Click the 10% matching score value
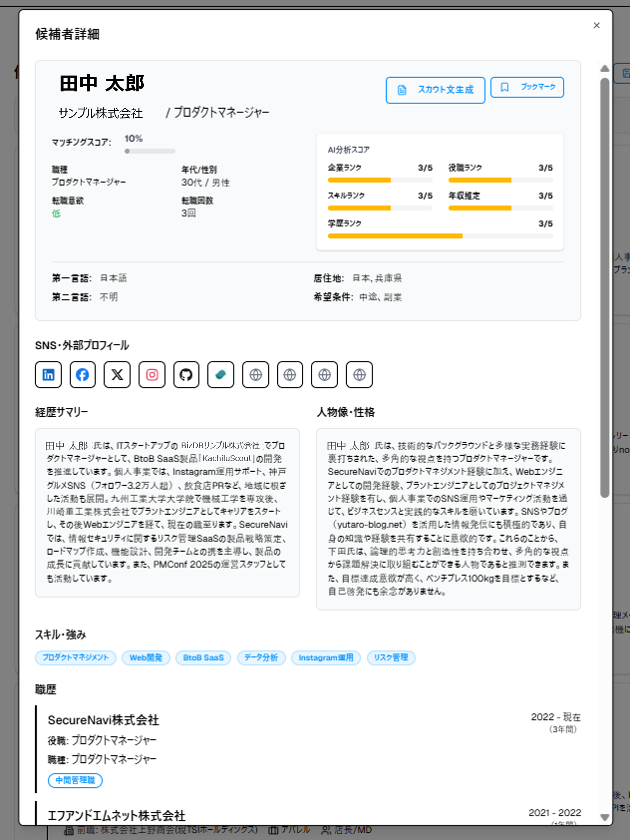Screen dimensions: 630x840 pyautogui.click(x=133, y=139)
